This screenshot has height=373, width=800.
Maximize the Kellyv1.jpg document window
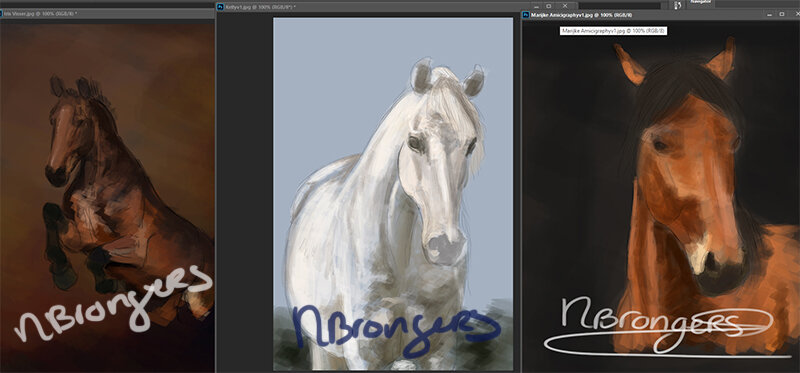coord(548,6)
